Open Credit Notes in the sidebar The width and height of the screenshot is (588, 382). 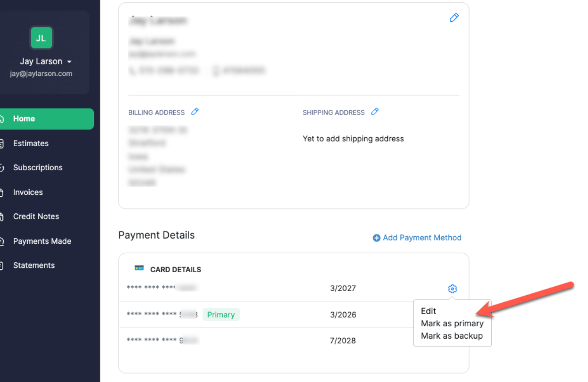point(36,216)
